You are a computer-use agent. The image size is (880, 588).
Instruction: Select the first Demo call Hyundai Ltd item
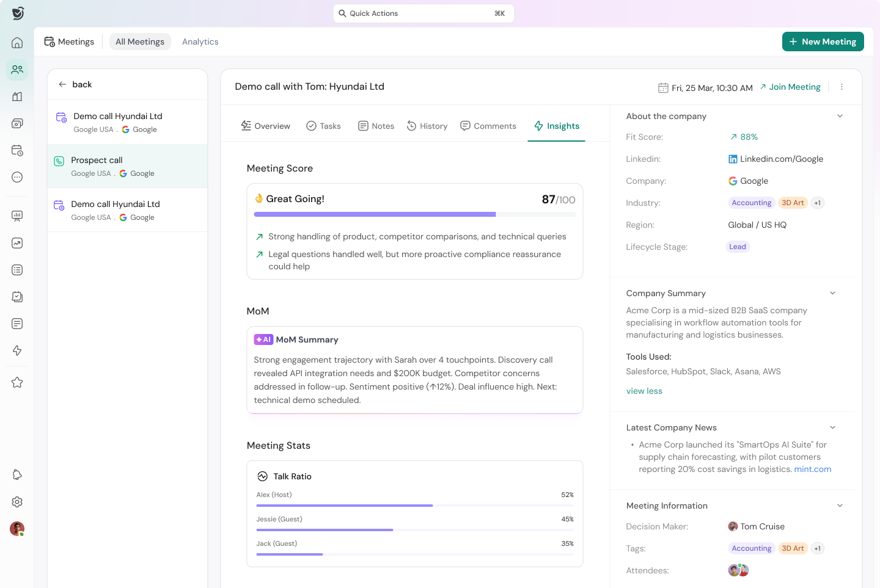tap(128, 122)
